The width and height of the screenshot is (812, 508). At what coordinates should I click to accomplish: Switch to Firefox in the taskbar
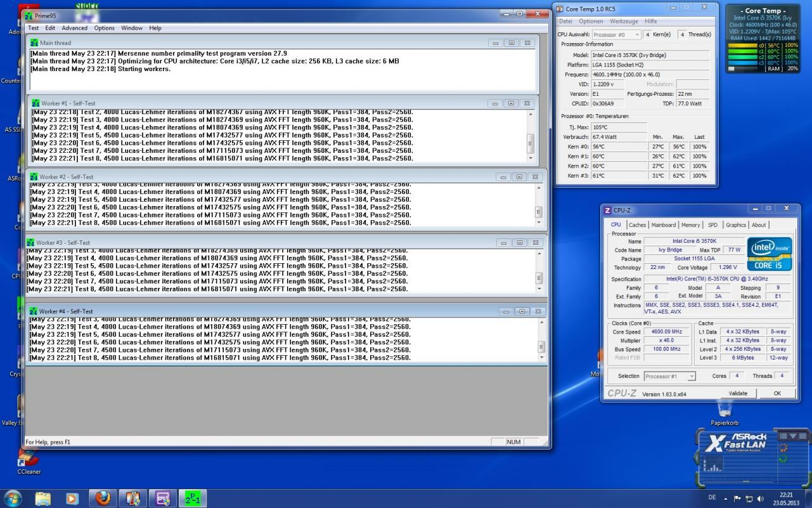[103, 498]
